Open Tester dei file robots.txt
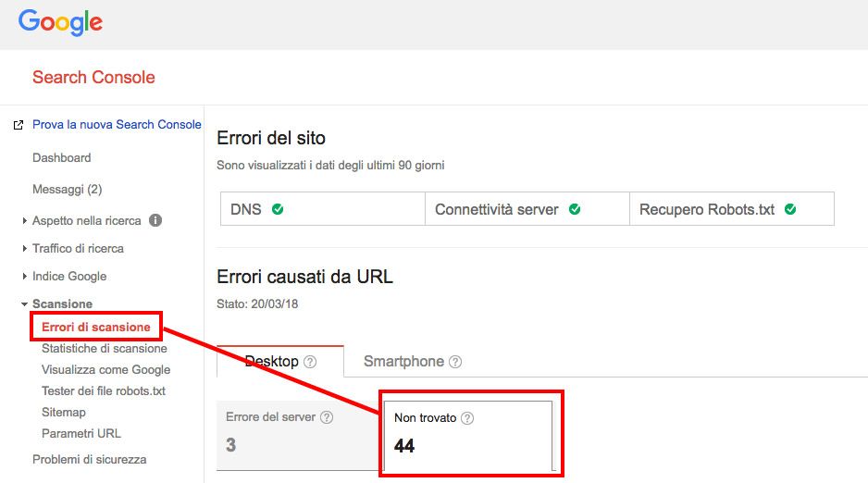 [104, 391]
